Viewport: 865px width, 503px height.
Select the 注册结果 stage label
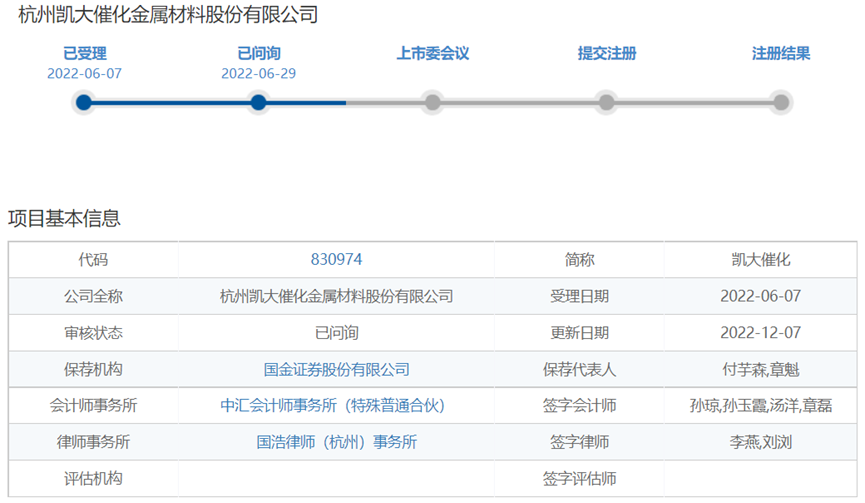tap(781, 53)
